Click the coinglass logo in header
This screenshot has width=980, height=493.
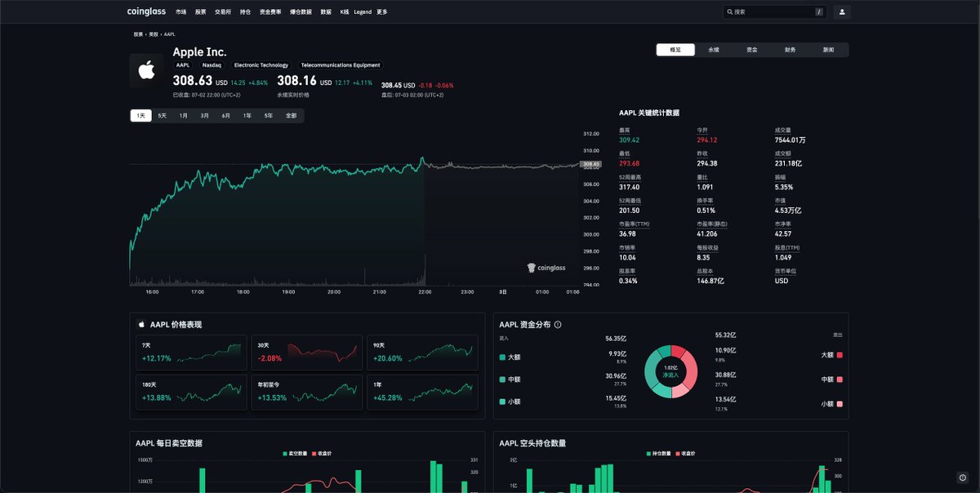pos(147,12)
